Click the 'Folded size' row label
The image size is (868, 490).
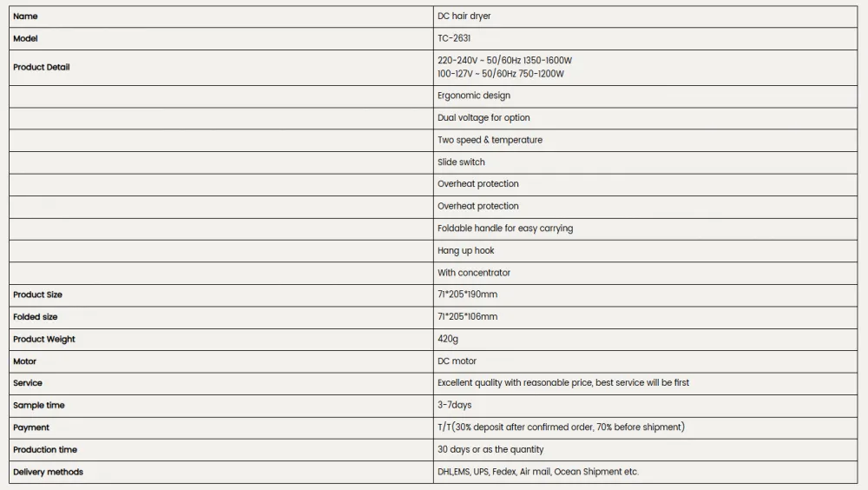click(x=36, y=316)
